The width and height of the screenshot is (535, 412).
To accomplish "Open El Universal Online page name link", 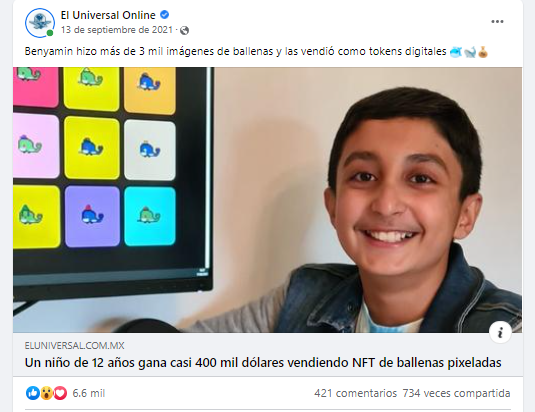I will point(108,15).
